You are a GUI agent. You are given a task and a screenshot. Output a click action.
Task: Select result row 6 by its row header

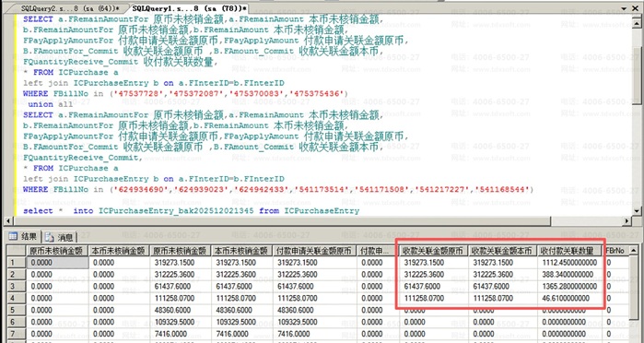click(16, 322)
